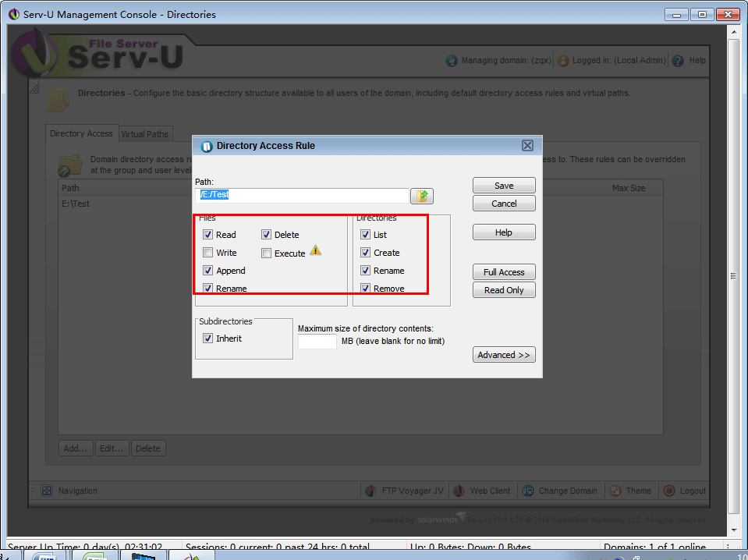The height and width of the screenshot is (560, 748).
Task: Toggle the Files Rename checkbox
Action: (x=207, y=288)
